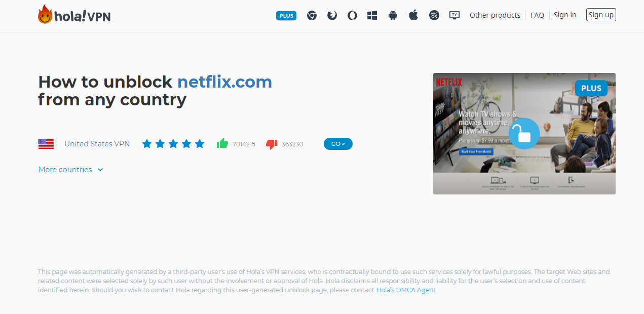Click the red thumbs-down icon

(272, 144)
